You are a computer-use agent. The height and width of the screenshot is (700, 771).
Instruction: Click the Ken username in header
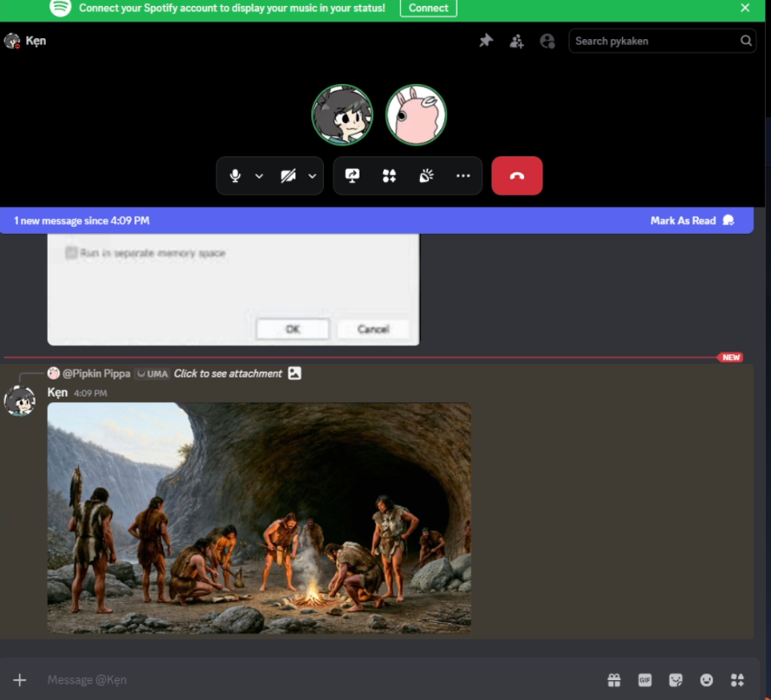(36, 41)
